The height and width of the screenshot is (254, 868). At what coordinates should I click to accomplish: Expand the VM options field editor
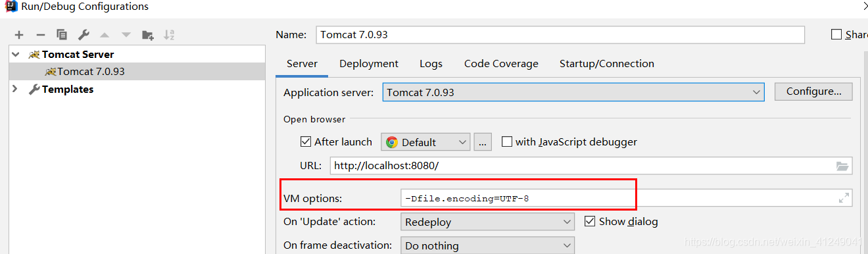coord(844,197)
